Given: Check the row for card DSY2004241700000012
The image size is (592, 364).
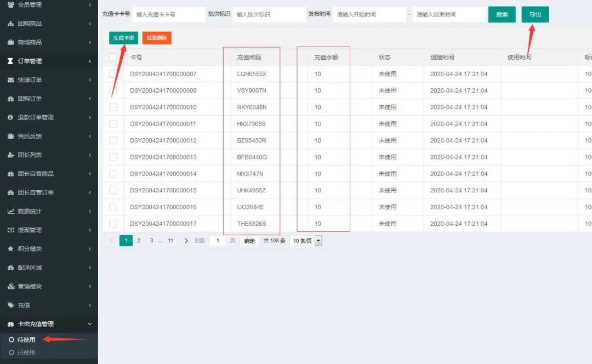Looking at the screenshot, I should 113,140.
